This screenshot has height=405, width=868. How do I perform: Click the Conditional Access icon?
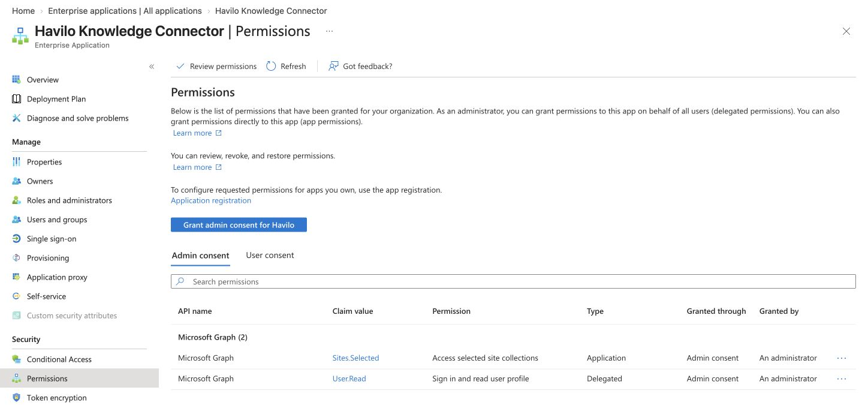pos(17,359)
